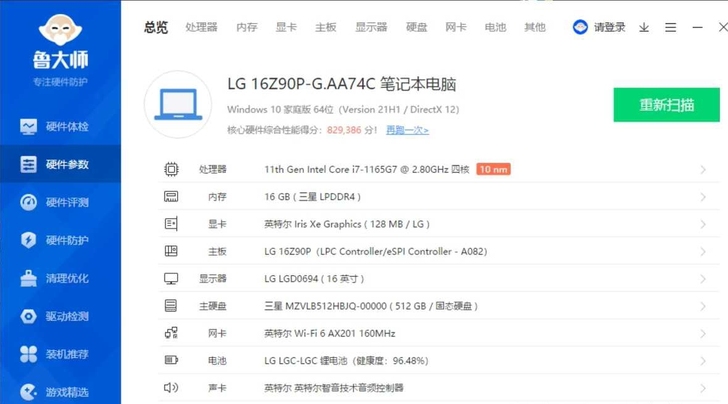Click "11th Gen Intel Core i7-1165G7" text
This screenshot has width=728, height=404.
331,169
